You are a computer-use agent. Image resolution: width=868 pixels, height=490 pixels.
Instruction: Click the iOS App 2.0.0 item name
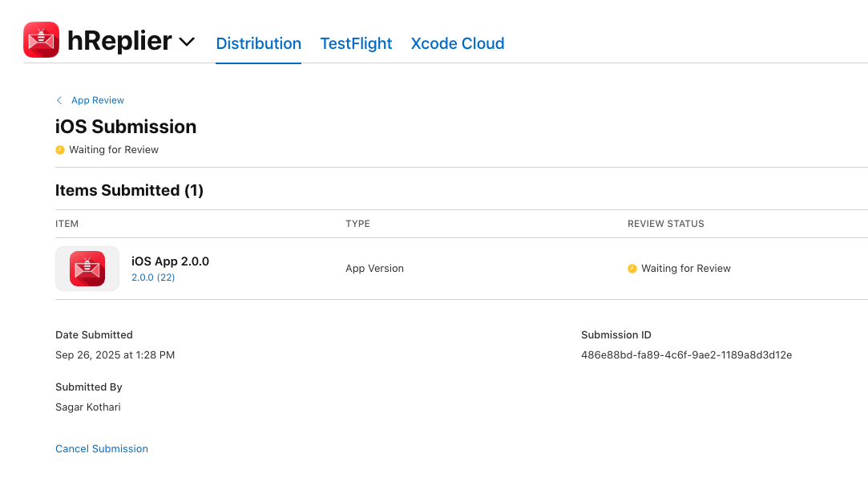point(170,261)
